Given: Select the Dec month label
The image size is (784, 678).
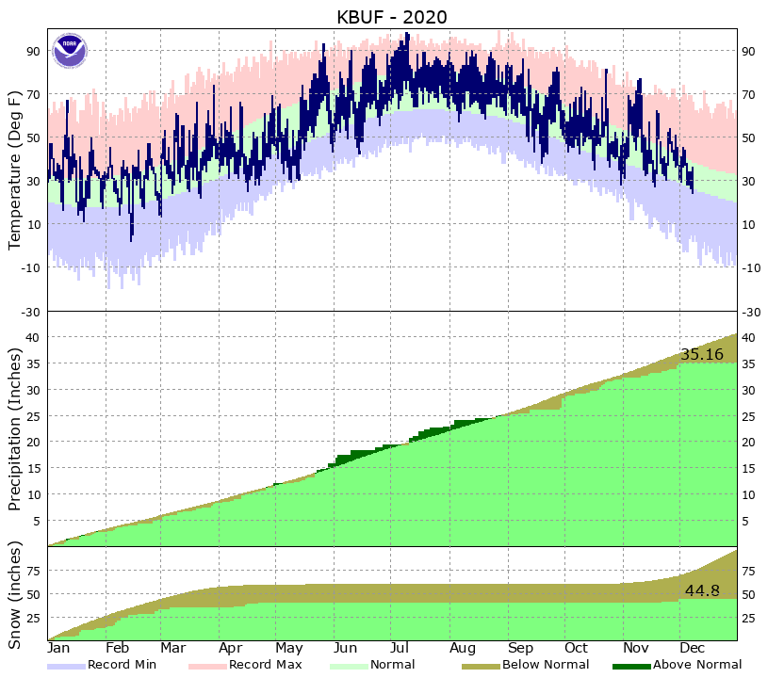Looking at the screenshot, I should click(694, 649).
